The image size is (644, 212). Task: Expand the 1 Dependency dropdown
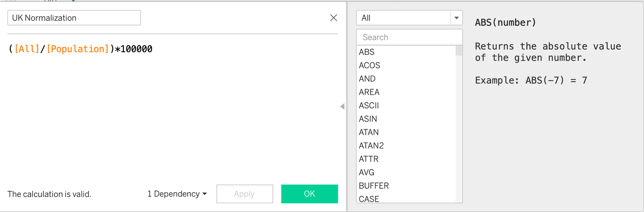[x=177, y=194]
